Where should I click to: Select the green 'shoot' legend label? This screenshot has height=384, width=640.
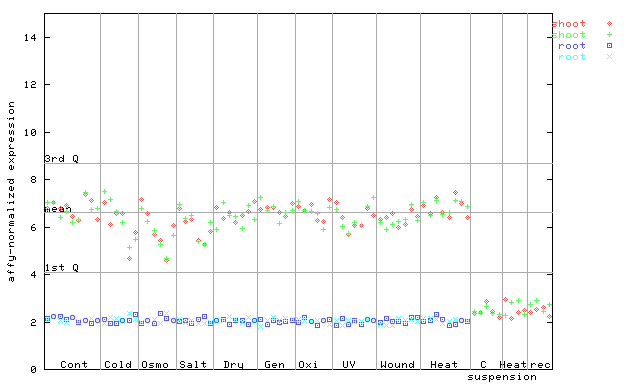[x=569, y=35]
